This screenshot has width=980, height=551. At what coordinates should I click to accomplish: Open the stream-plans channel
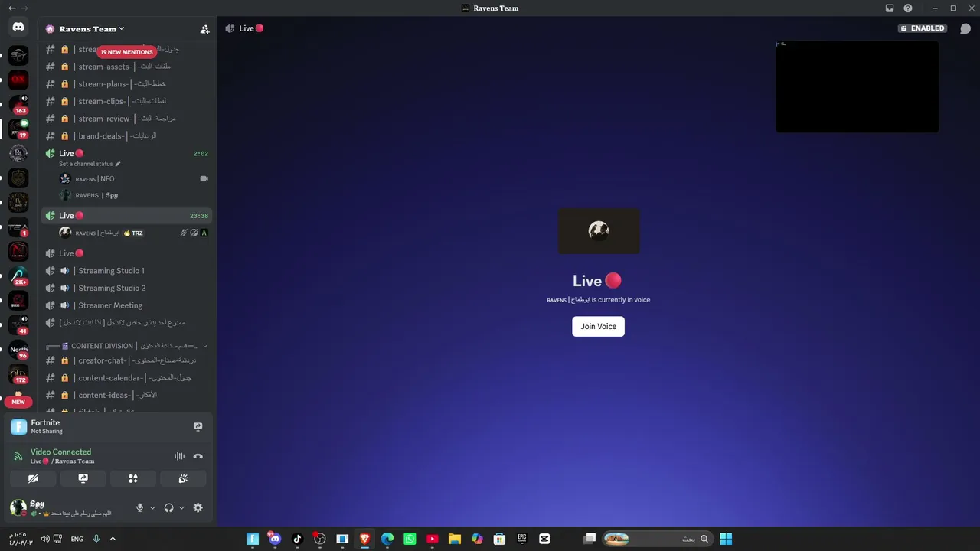coord(126,84)
